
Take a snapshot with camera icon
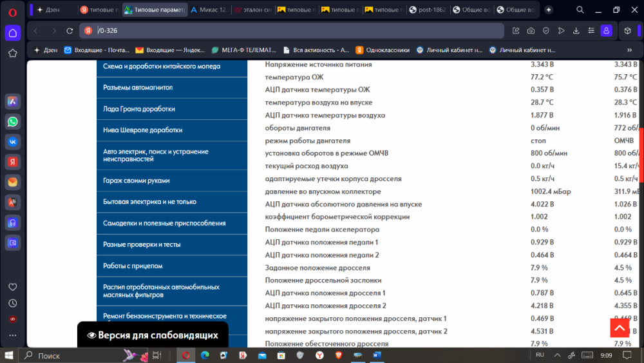pos(531,31)
